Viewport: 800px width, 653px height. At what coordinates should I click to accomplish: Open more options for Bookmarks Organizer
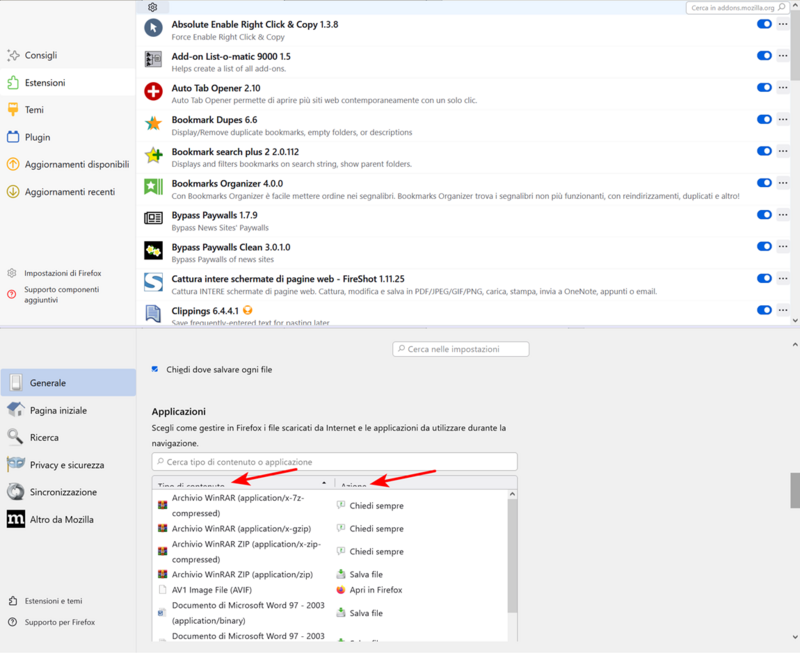coord(783,183)
